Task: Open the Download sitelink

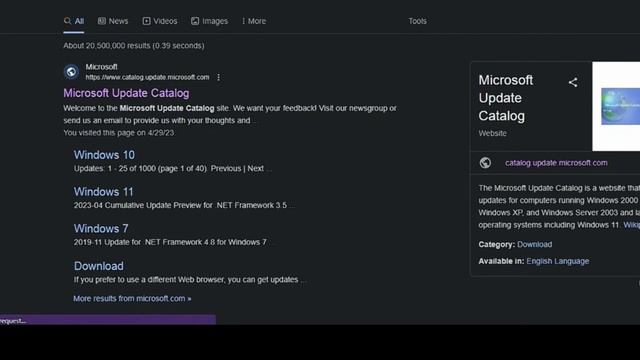Action: coord(98,266)
